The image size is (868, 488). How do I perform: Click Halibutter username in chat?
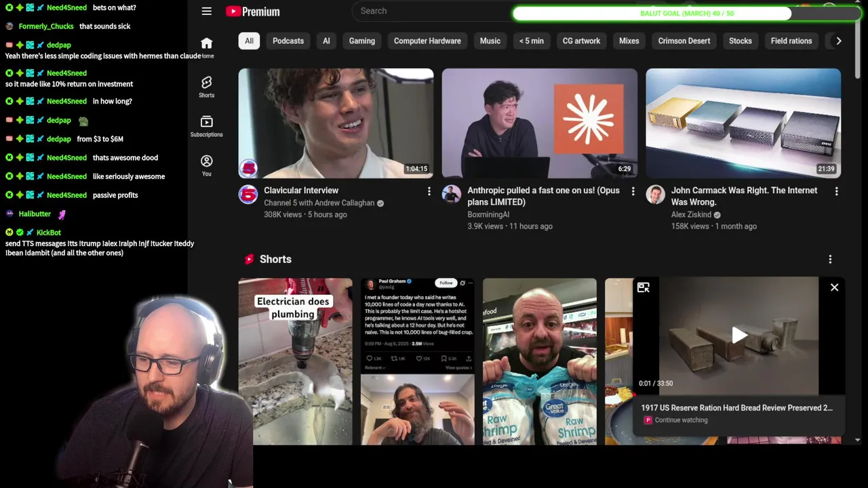coord(35,214)
